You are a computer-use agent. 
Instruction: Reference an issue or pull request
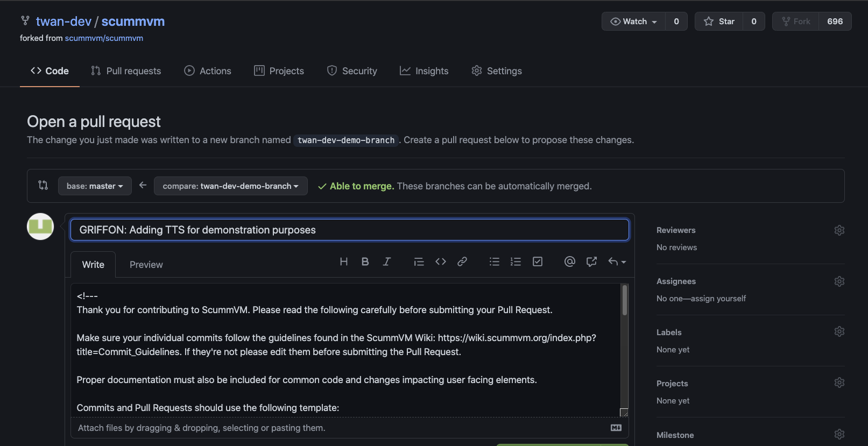[591, 261]
